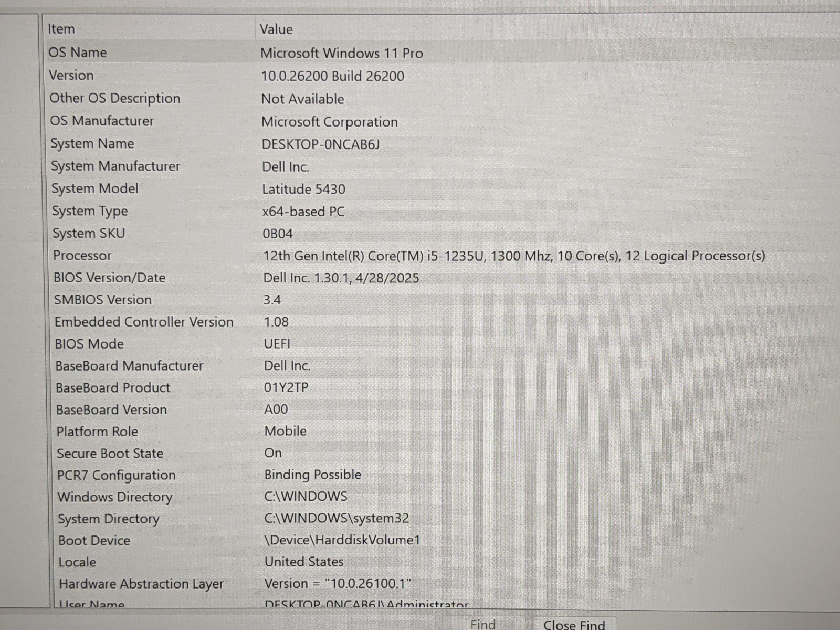Select the Locale row label
The width and height of the screenshot is (840, 630).
tap(78, 562)
